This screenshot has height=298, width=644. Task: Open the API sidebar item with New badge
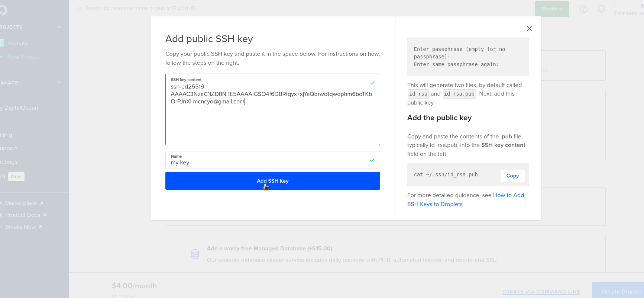tap(12, 177)
